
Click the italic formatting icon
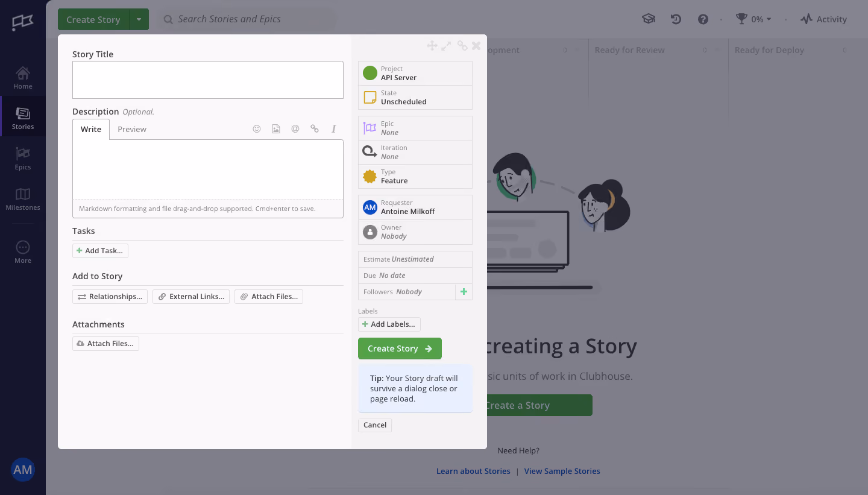coord(333,128)
